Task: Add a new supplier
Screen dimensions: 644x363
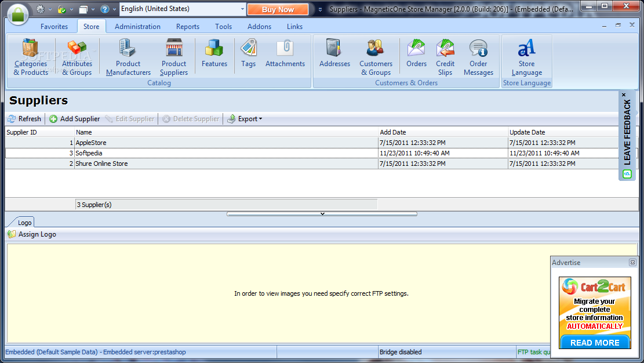Action: pyautogui.click(x=75, y=119)
